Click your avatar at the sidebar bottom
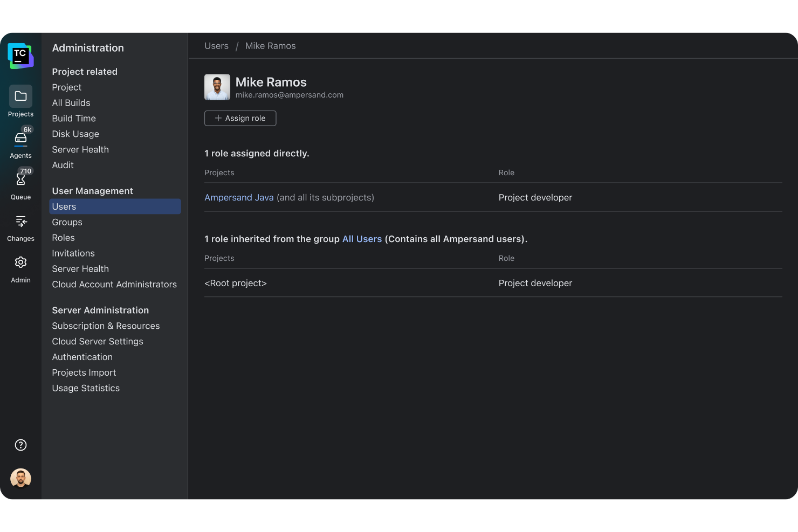Image resolution: width=798 pixels, height=532 pixels. (20, 478)
